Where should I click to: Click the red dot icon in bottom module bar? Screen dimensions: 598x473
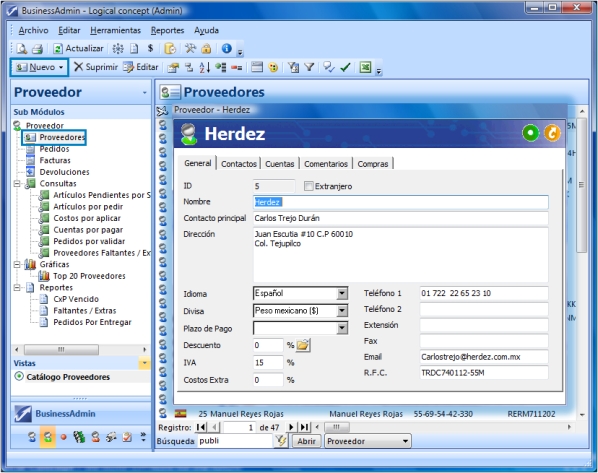(x=63, y=437)
